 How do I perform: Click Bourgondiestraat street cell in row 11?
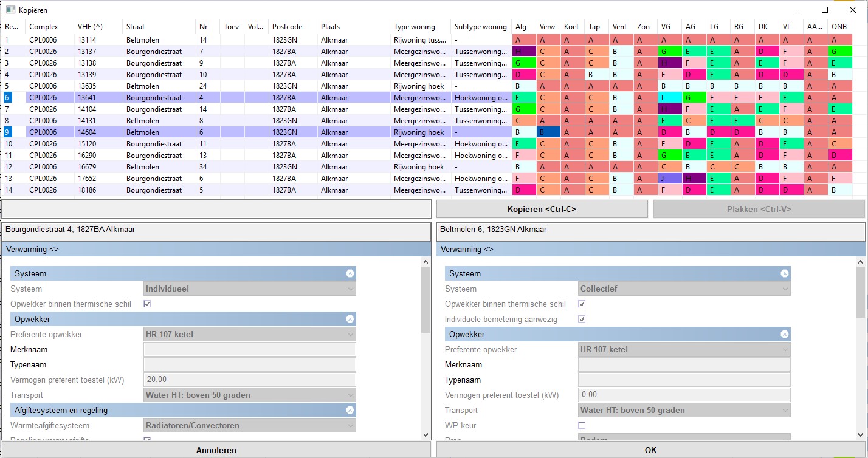(x=159, y=155)
